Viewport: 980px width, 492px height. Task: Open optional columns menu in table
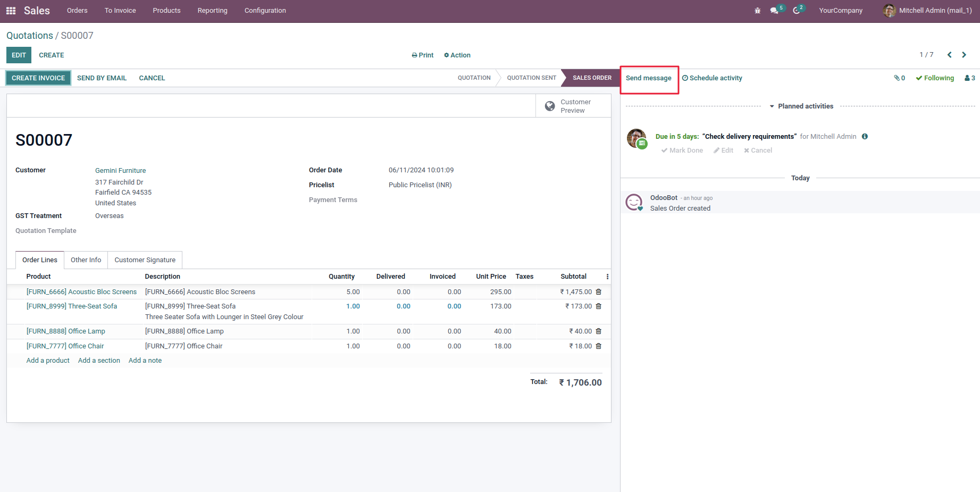point(607,277)
